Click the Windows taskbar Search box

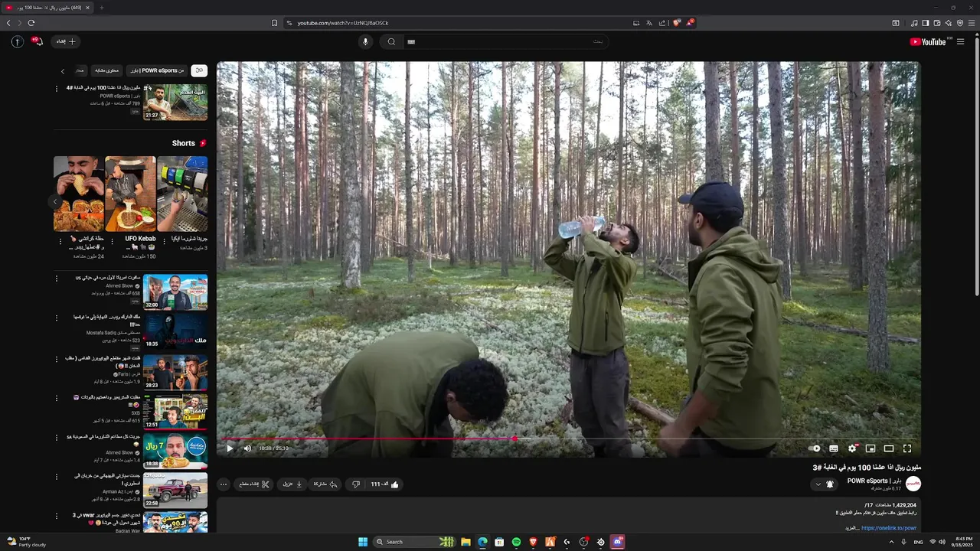(x=414, y=542)
